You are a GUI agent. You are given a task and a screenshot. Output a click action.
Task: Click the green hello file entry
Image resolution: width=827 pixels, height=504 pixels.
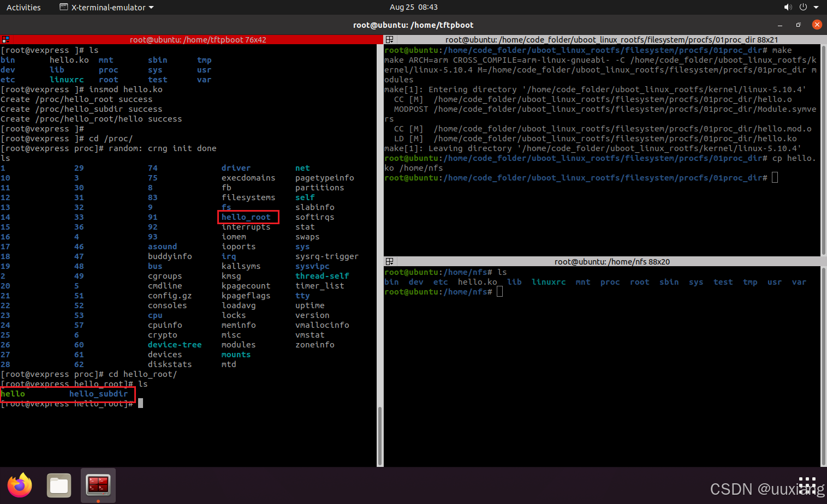[13, 394]
